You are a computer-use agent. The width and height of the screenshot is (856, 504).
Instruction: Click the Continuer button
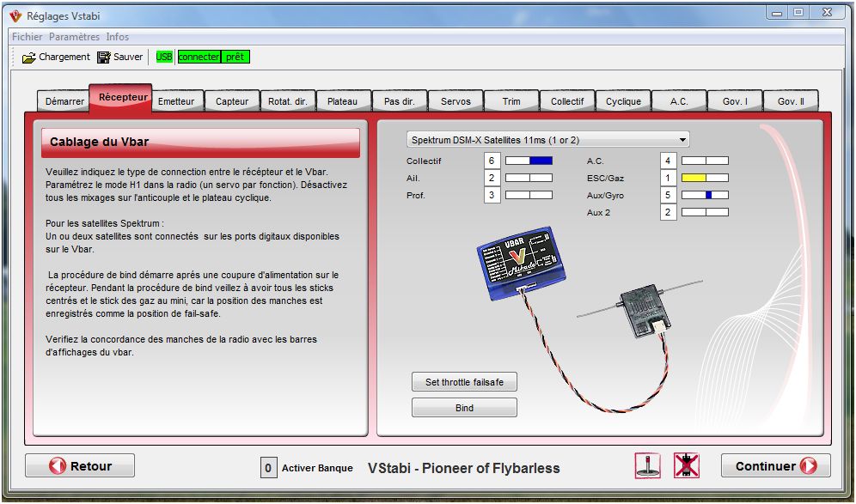click(x=776, y=466)
